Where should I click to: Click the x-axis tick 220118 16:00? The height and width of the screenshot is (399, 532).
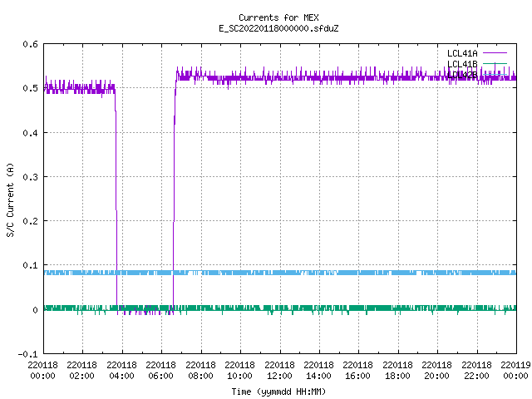[358, 371]
